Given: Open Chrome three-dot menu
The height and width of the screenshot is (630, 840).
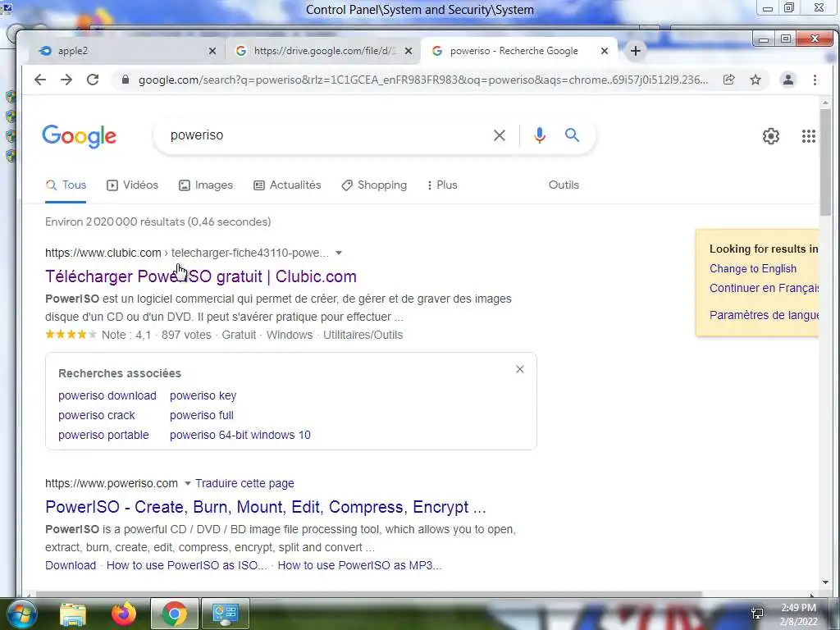Looking at the screenshot, I should (x=815, y=80).
